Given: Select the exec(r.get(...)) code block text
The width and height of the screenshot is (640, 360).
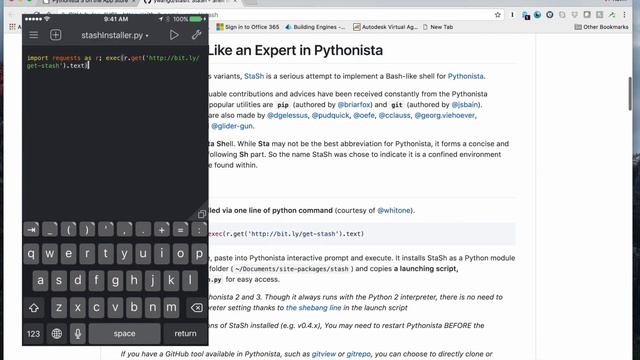Looking at the screenshot, I should [x=286, y=234].
